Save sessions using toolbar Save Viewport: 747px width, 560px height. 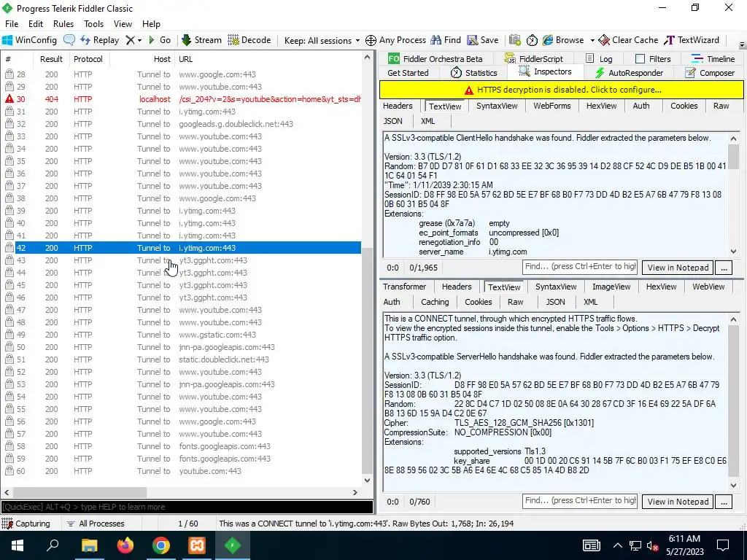click(x=483, y=40)
